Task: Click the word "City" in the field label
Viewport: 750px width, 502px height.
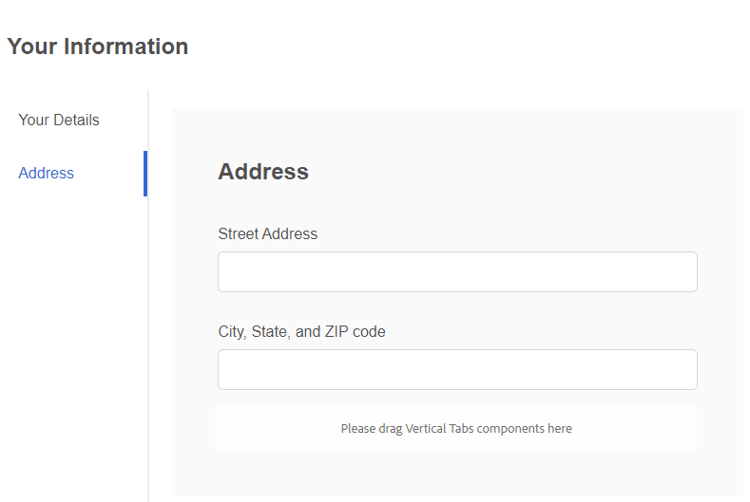Action: 231,332
